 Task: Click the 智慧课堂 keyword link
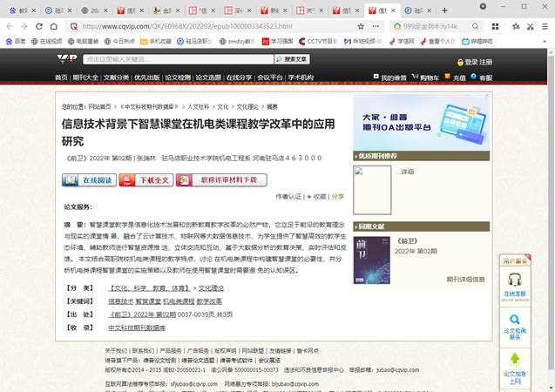pyautogui.click(x=148, y=301)
